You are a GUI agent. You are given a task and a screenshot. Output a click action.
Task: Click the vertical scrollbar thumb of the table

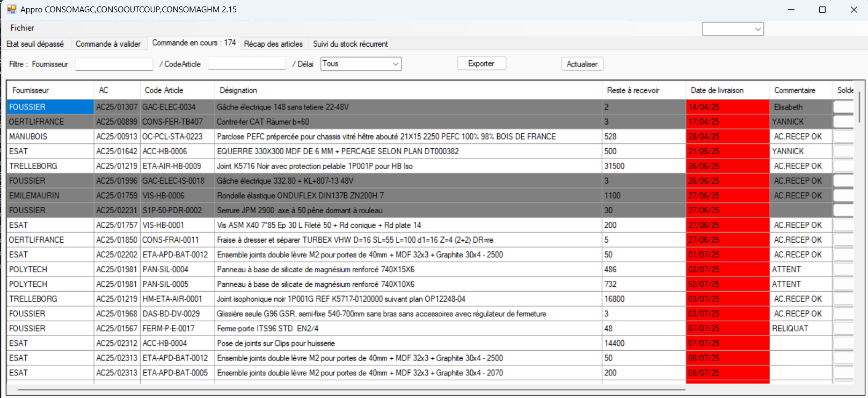(859, 107)
